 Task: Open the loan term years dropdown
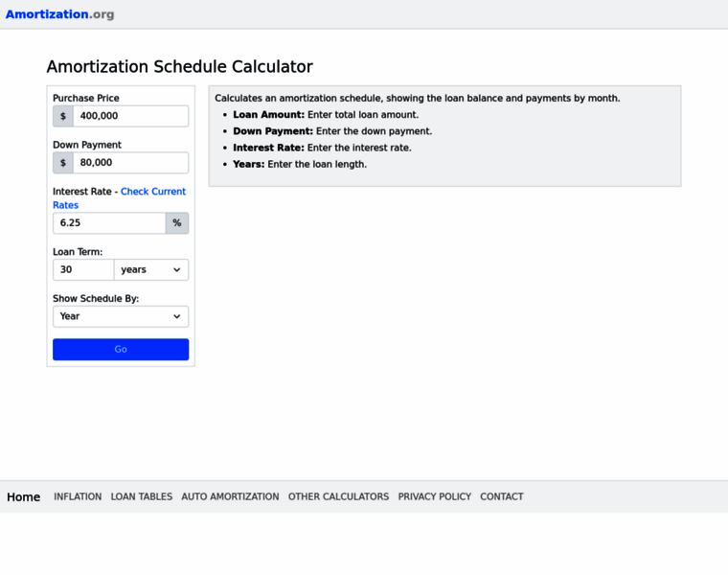[151, 270]
